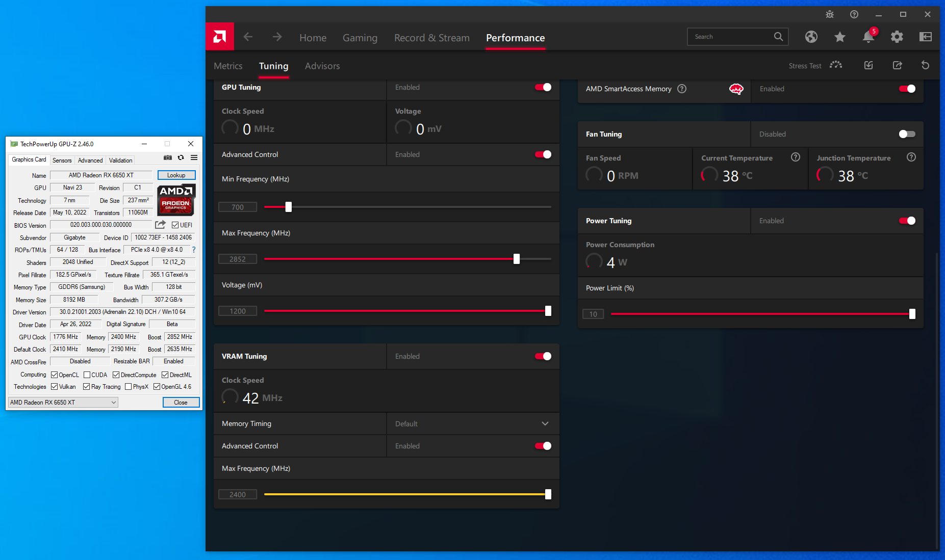Switch to the Advisors subtab

(322, 66)
